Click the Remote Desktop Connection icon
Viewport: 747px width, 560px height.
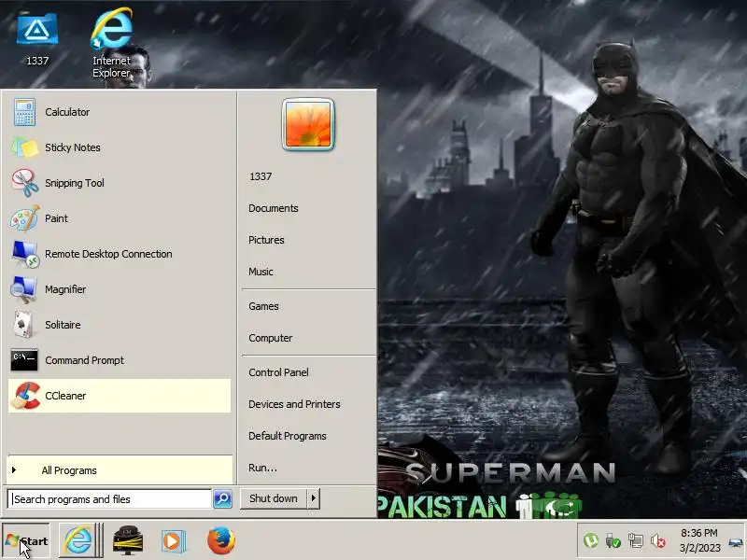[24, 254]
